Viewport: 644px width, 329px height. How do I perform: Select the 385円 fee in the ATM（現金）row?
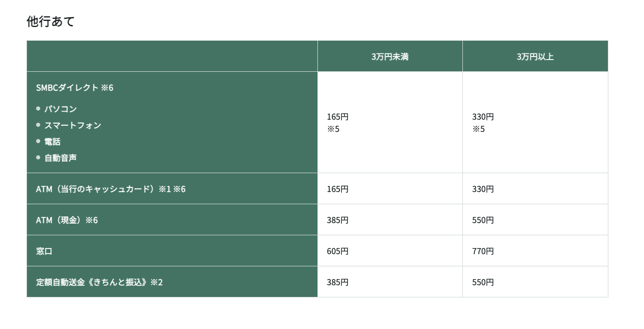click(338, 220)
